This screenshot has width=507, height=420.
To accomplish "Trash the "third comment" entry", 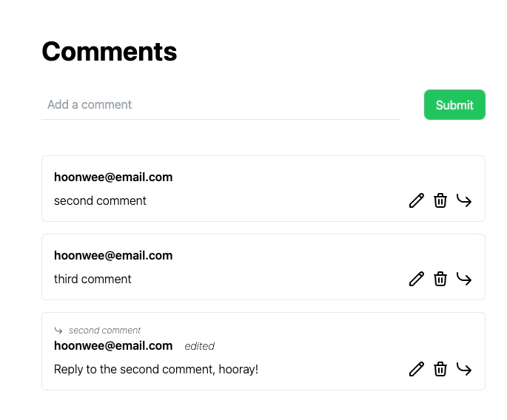I will pos(440,279).
